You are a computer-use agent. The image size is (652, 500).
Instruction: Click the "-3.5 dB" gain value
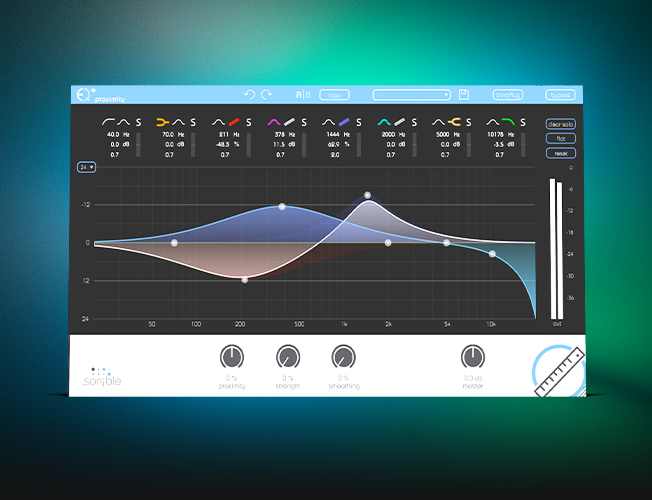tap(504, 144)
